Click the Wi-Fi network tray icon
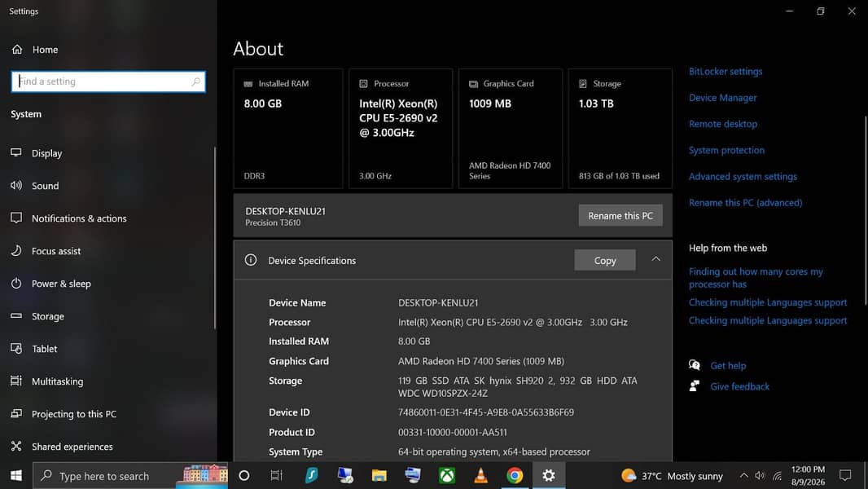 tap(778, 476)
